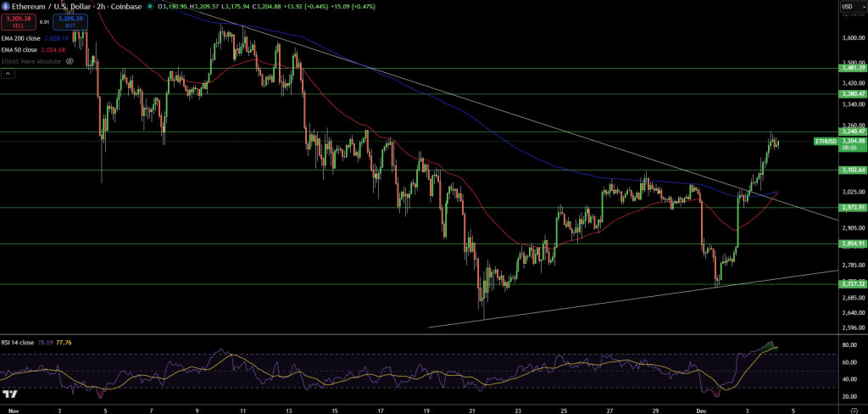Click the 2,973.91 price level label
Viewport: 868px width, 414px height.
coord(853,208)
